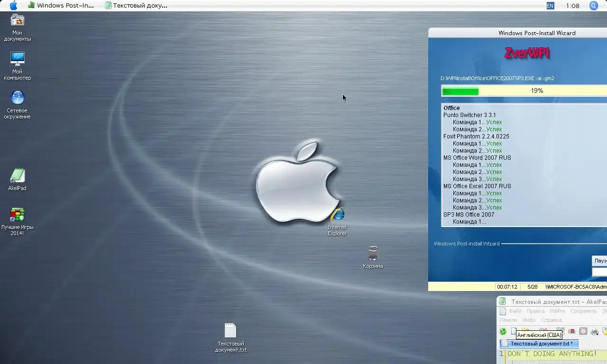Image resolution: width=607 pixels, height=364 pixels.
Task: Select the AkelPad desktop shortcut
Action: pos(18,179)
